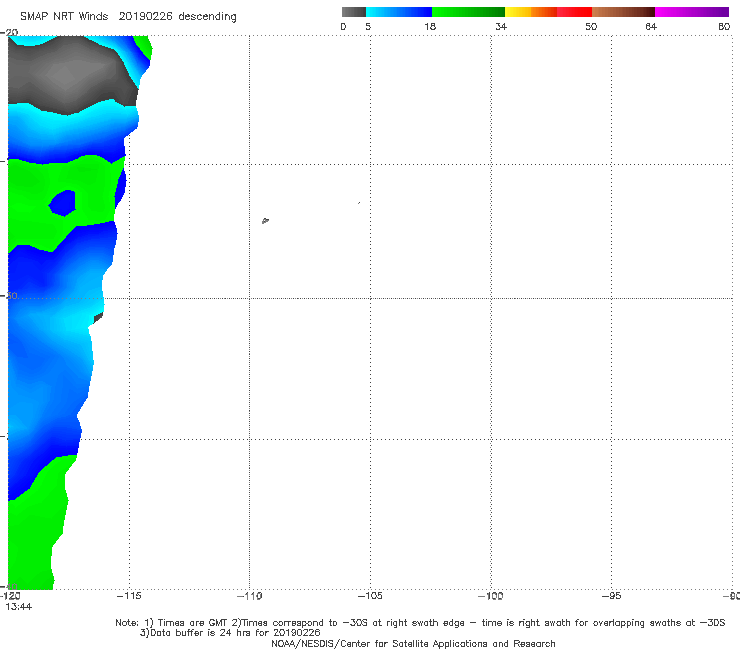Click the longitude label -115
The height and width of the screenshot is (650, 740).
pyautogui.click(x=129, y=596)
